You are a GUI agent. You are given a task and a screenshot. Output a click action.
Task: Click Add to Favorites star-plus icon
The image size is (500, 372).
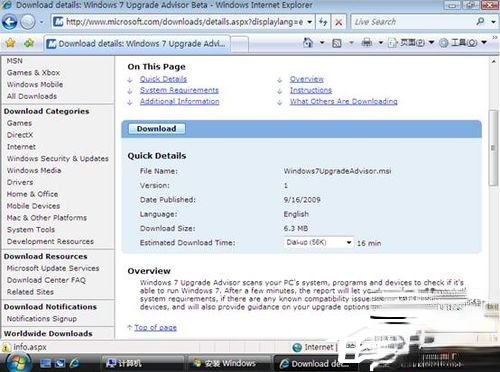click(29, 43)
